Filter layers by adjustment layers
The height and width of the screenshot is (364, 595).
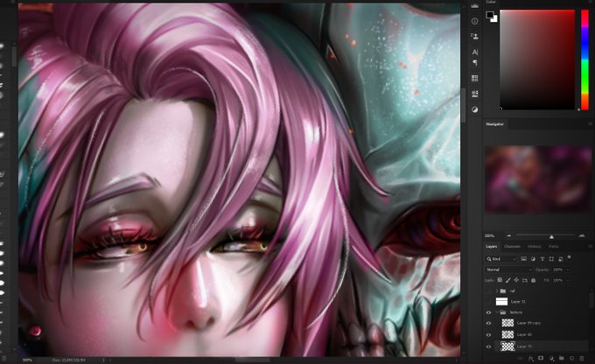(x=533, y=259)
